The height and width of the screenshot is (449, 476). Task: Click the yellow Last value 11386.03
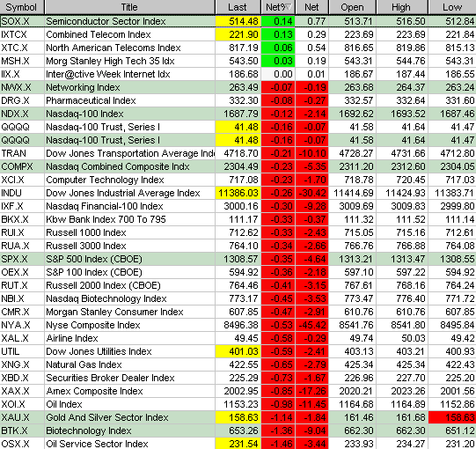(x=238, y=193)
